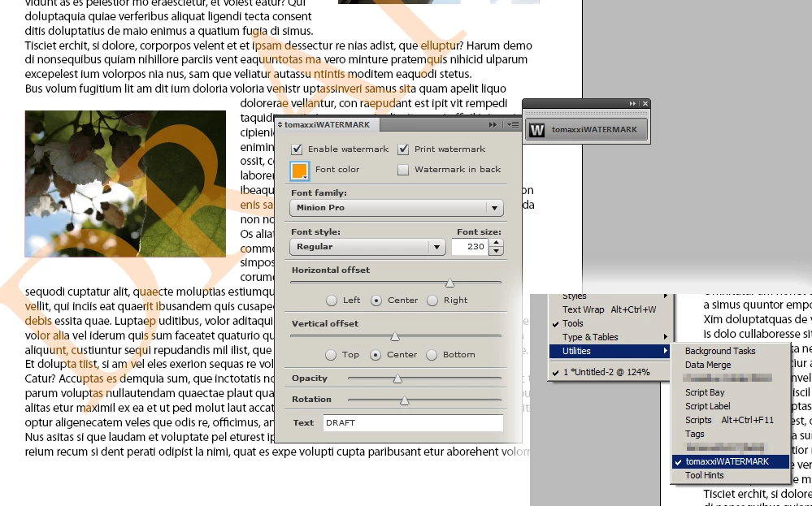The height and width of the screenshot is (506, 812).
Task: Choose Data Merge in Utilities submenu
Action: pyautogui.click(x=731, y=365)
